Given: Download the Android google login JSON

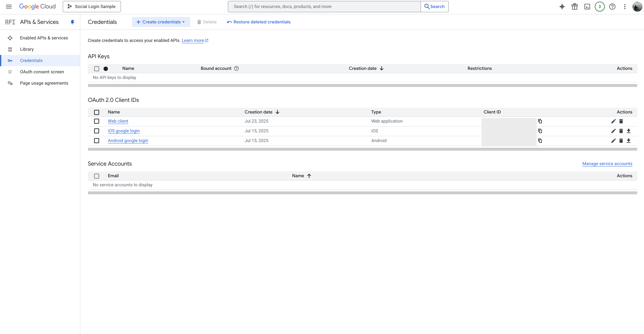Looking at the screenshot, I should [628, 141].
